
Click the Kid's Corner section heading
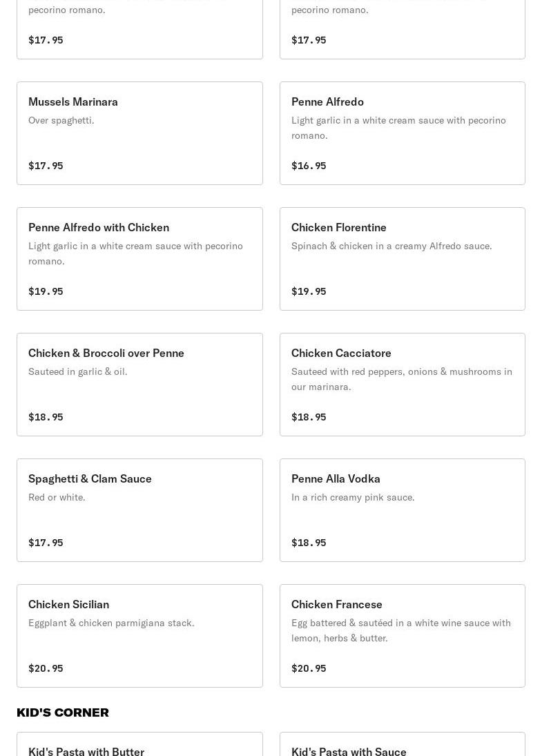click(63, 712)
